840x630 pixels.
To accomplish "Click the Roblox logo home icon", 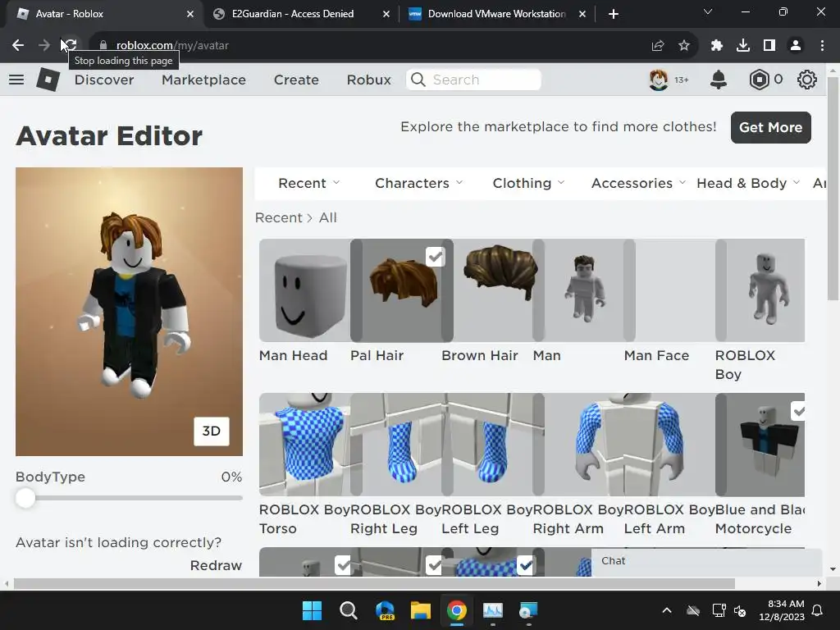I will (x=48, y=80).
